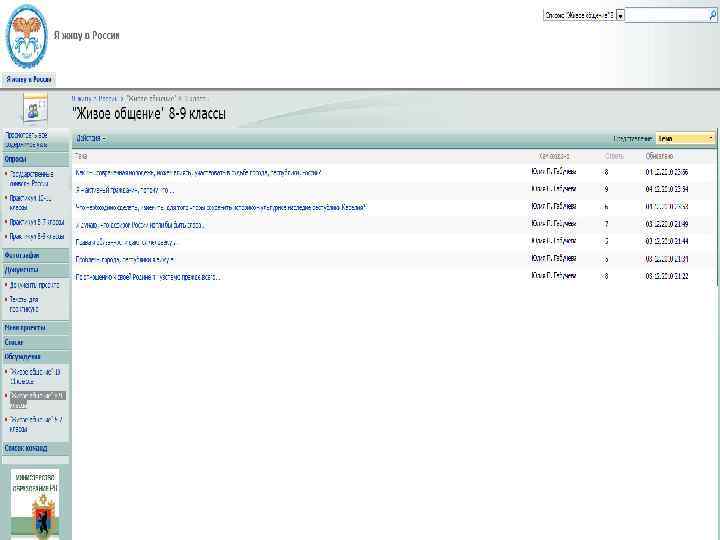Open topic beginning 'Я думаю, что...'
The height and width of the screenshot is (540, 720).
pos(140,225)
